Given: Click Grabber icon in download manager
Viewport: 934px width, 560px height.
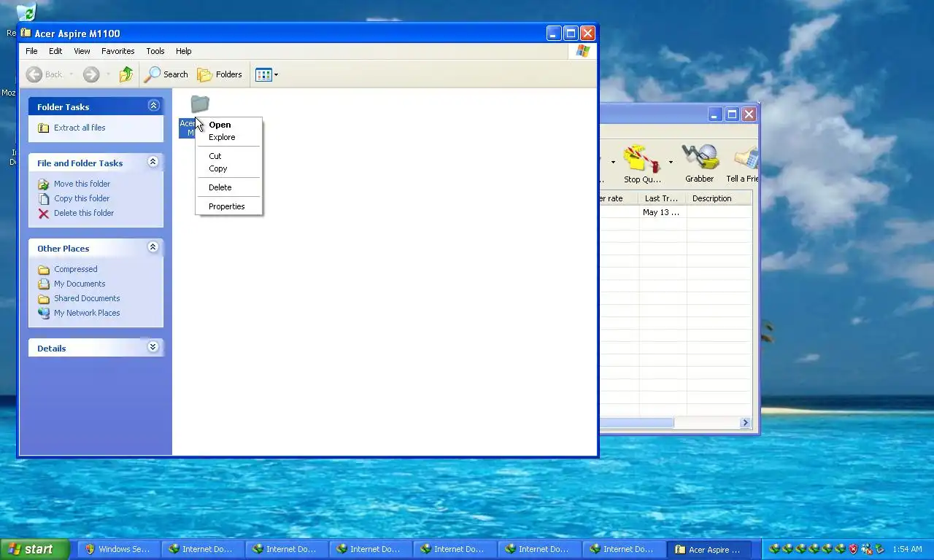Looking at the screenshot, I should pyautogui.click(x=699, y=157).
